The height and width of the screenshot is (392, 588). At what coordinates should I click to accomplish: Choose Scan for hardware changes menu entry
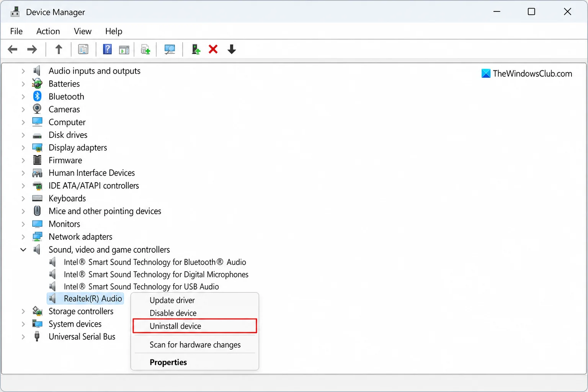pos(194,345)
